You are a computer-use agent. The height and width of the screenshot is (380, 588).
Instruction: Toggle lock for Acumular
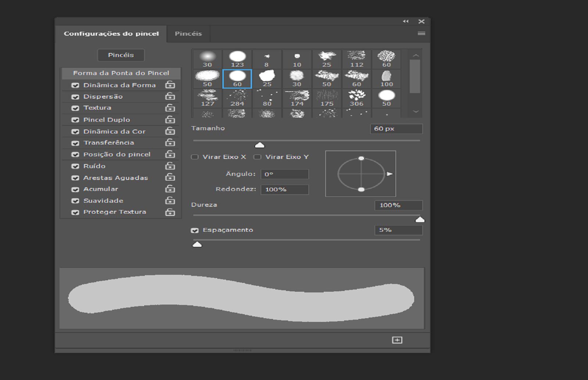170,189
